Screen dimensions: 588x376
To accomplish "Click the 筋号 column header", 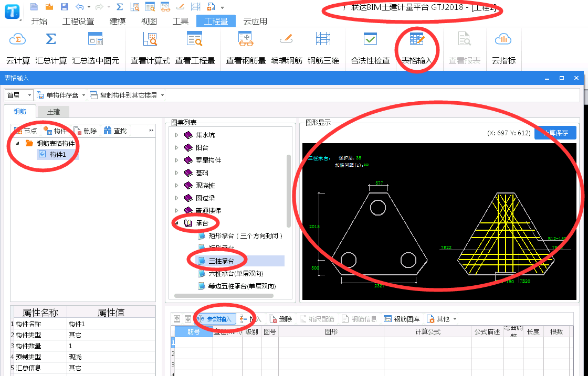I will 194,332.
